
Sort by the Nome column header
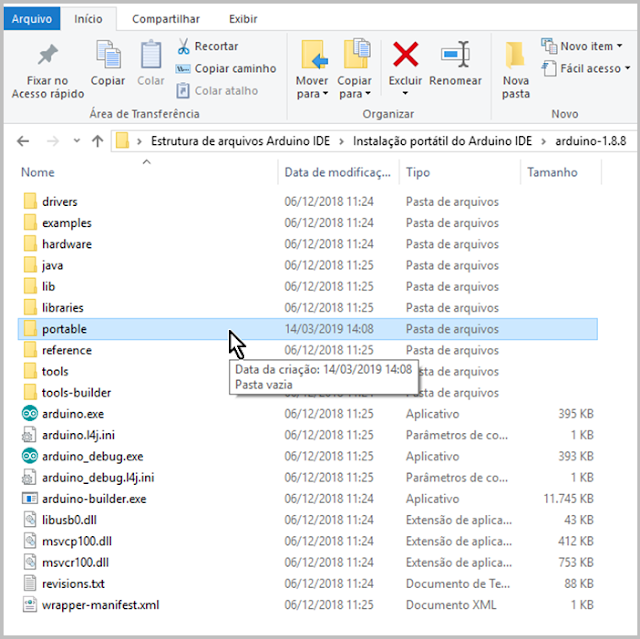point(38,172)
